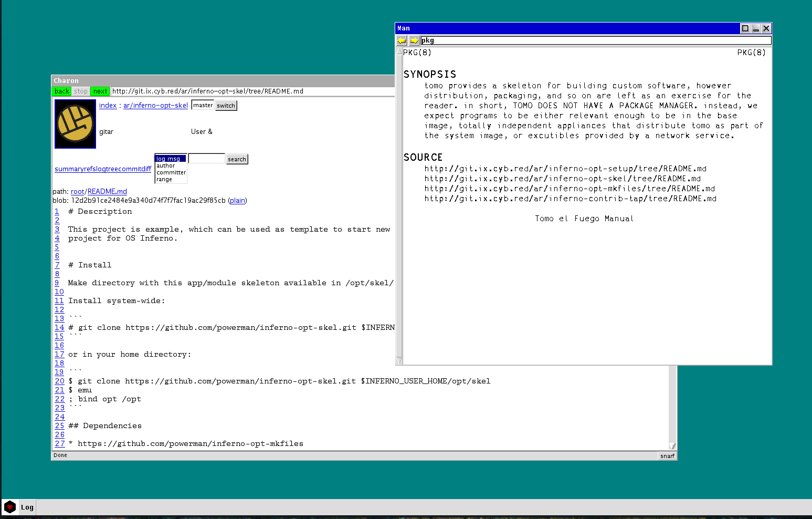Click the '$ emu' code line
The image size is (812, 519).
[x=80, y=390]
